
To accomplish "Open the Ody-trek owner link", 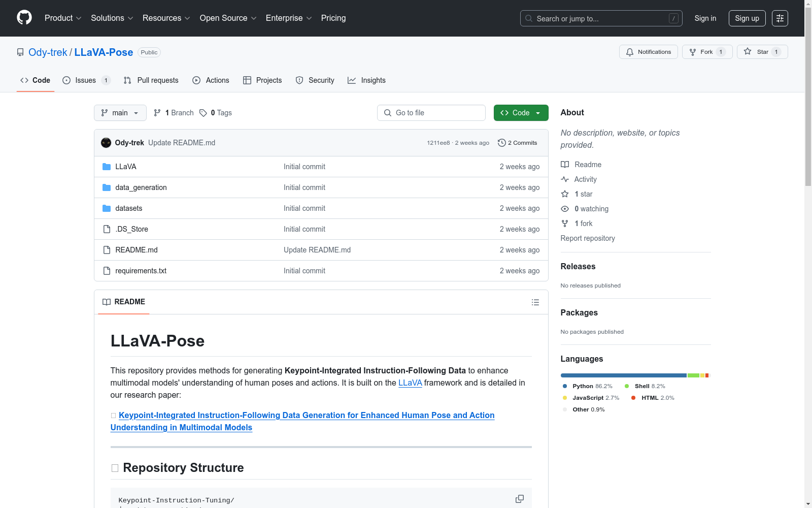I will coord(48,52).
